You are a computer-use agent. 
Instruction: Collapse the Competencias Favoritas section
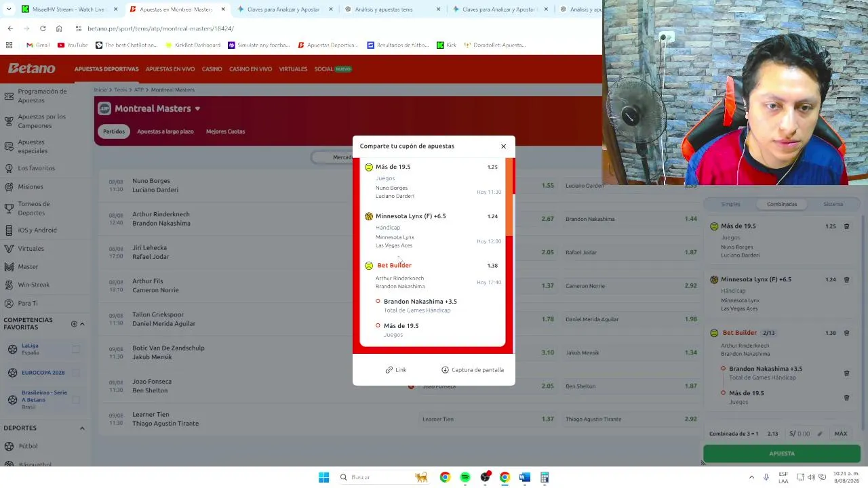tap(82, 324)
